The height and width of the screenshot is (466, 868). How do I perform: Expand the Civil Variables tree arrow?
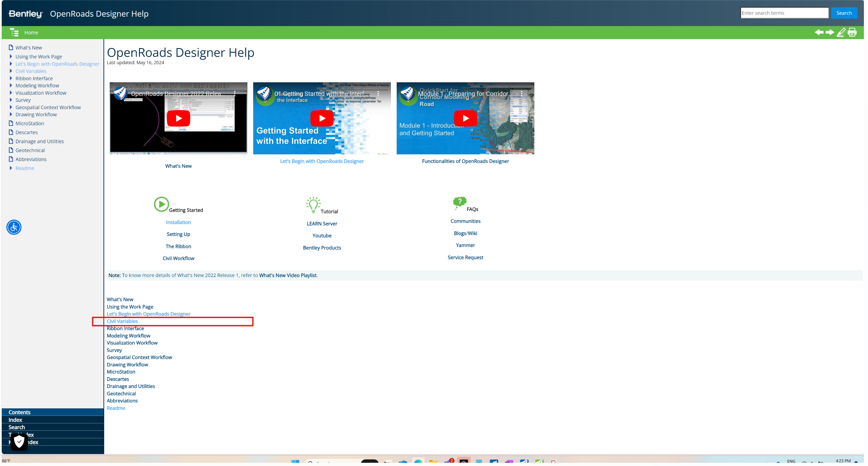(11, 71)
